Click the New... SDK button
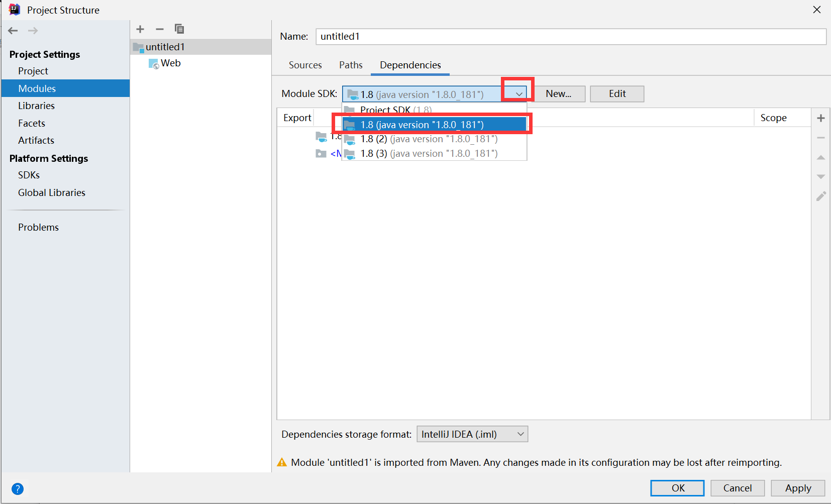This screenshot has height=504, width=831. 559,94
